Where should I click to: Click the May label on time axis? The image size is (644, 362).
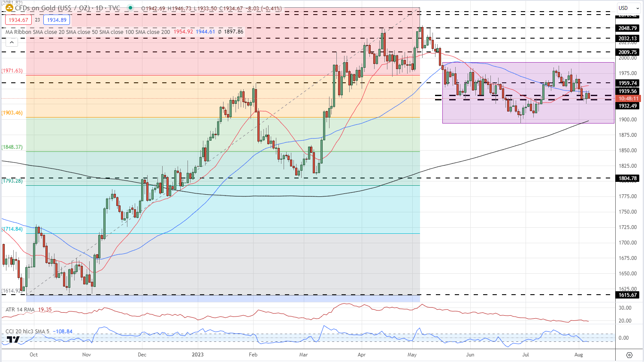tap(412, 355)
